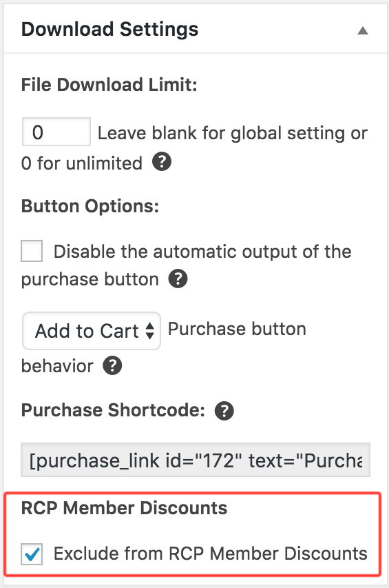Show help icon after 'purchase button' text
389x588 pixels.
178,278
